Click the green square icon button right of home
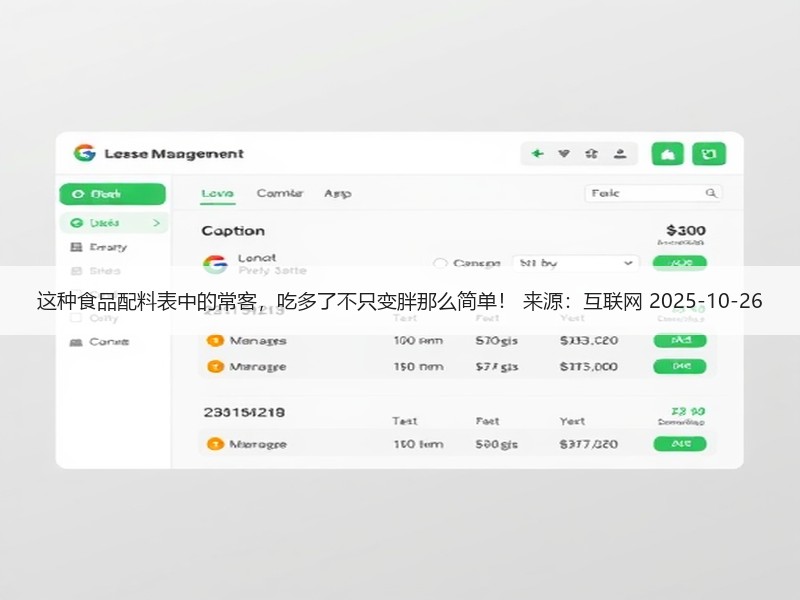The width and height of the screenshot is (800, 600). click(x=709, y=154)
